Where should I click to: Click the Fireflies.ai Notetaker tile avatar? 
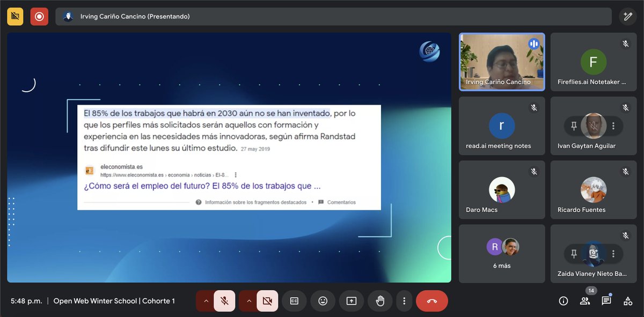tap(593, 62)
